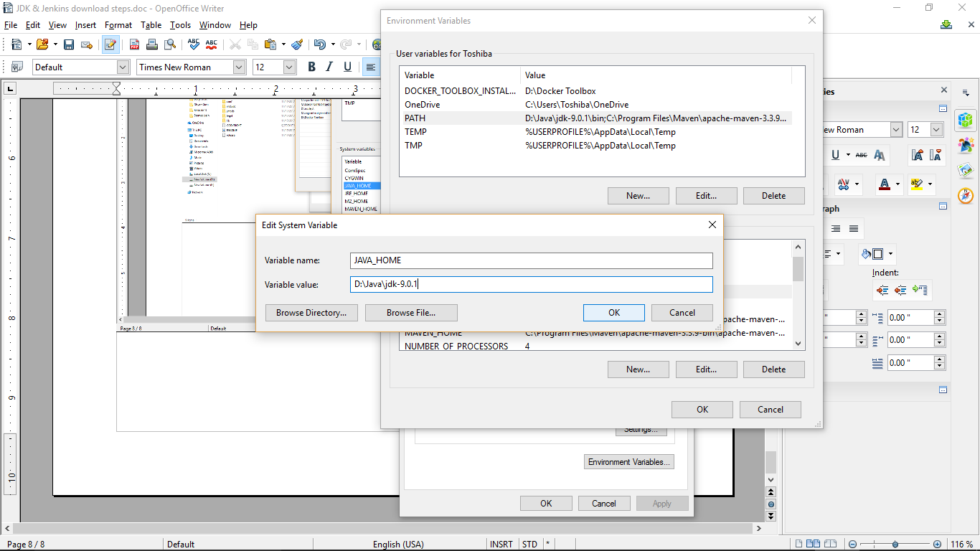Open the Format menu
Screen dimensions: 980x551
click(x=118, y=24)
